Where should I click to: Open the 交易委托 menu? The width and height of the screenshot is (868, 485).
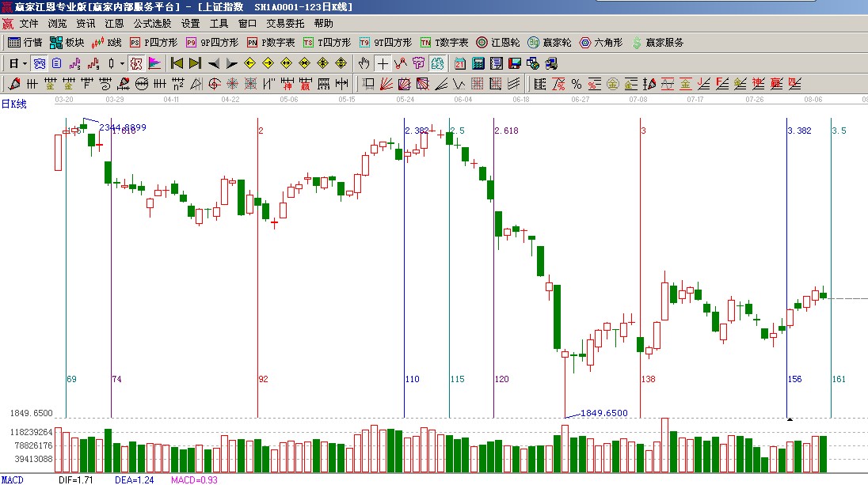pos(285,24)
